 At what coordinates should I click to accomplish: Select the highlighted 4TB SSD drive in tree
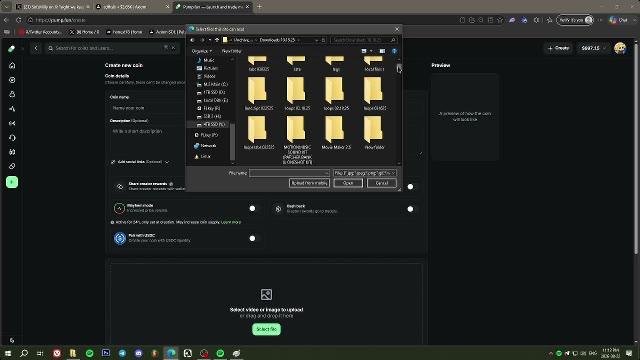[211, 124]
